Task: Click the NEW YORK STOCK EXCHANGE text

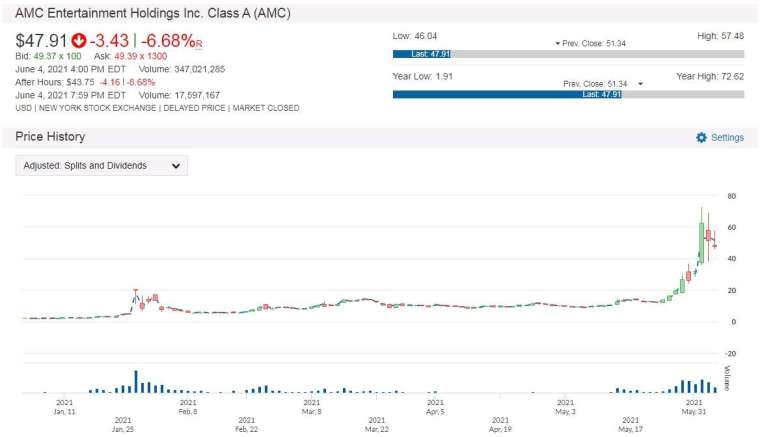Action: coord(97,108)
